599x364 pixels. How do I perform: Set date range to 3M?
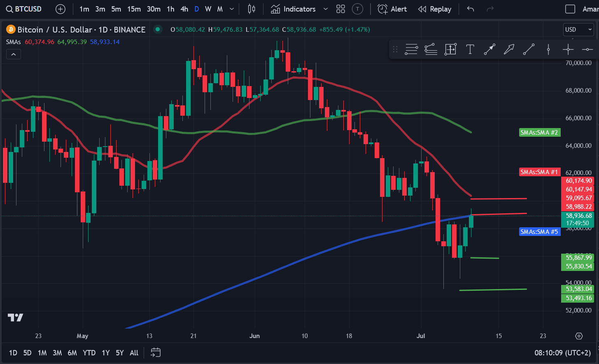click(x=57, y=353)
